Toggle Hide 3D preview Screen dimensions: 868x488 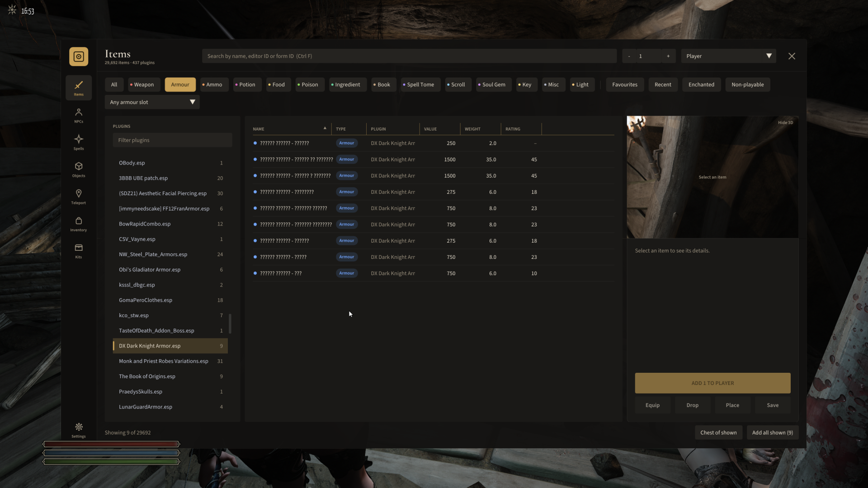click(x=785, y=122)
